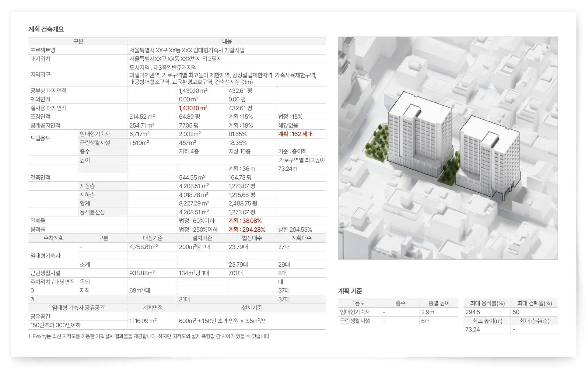Click the 주차계획 column header
The width and height of the screenshot is (588, 368).
(x=54, y=238)
